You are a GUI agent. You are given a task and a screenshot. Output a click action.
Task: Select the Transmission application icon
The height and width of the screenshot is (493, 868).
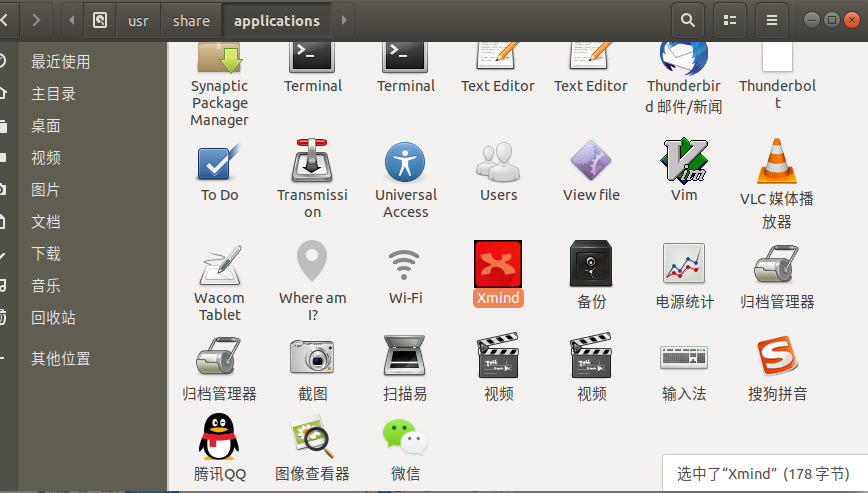[312, 160]
